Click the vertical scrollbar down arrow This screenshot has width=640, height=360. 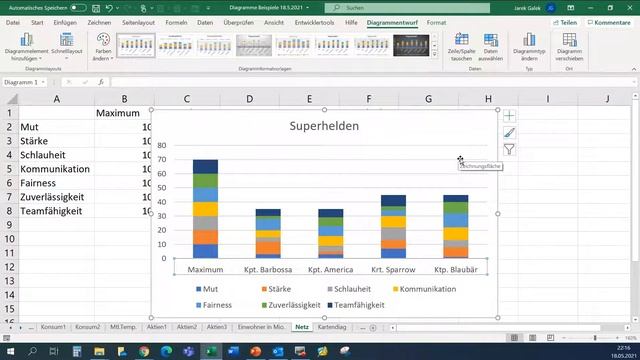pos(635,320)
